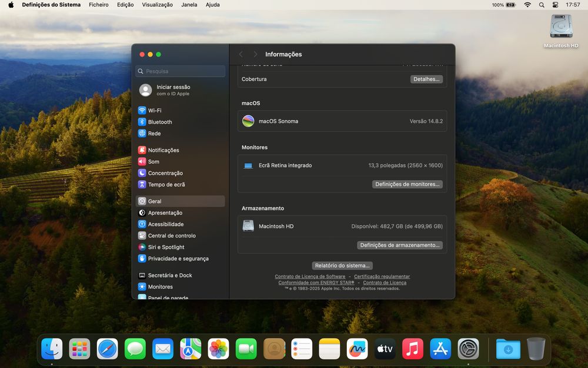Click the 17:57 clock
Image resolution: width=588 pixels, height=368 pixels.
573,5
